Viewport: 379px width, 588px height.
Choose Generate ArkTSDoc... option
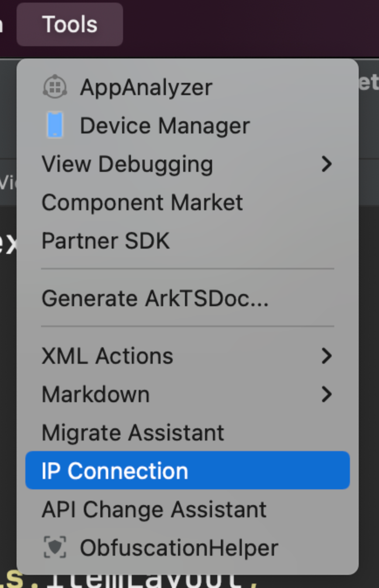pos(155,298)
